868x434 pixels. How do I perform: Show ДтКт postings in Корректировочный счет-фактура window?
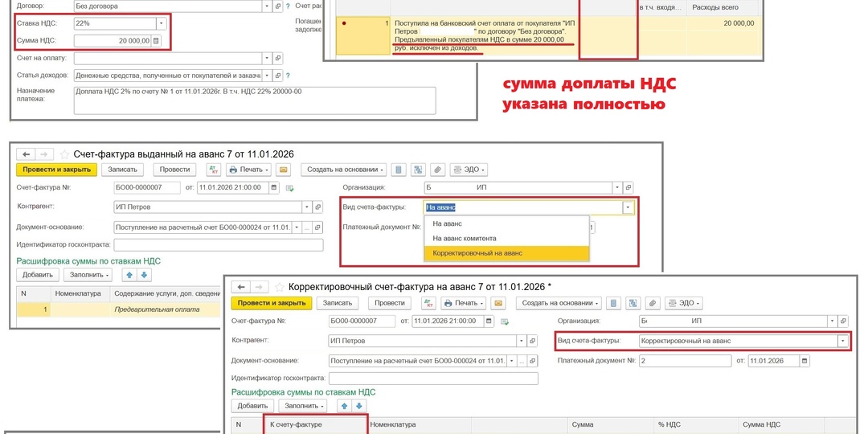click(x=428, y=303)
